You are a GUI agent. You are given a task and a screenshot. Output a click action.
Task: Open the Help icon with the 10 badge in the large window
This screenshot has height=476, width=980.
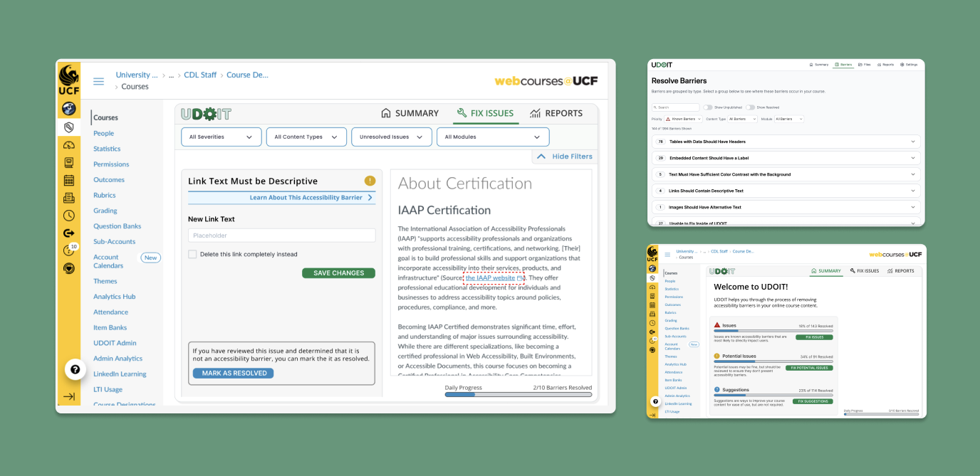[x=69, y=250]
